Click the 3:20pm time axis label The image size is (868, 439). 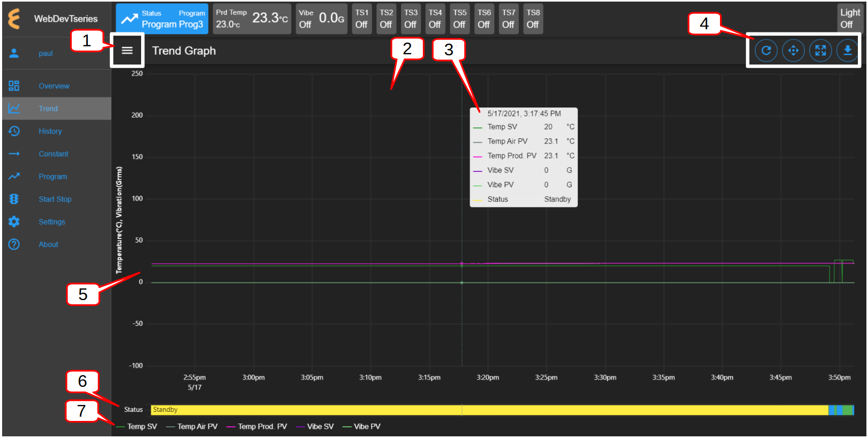pyautogui.click(x=488, y=377)
